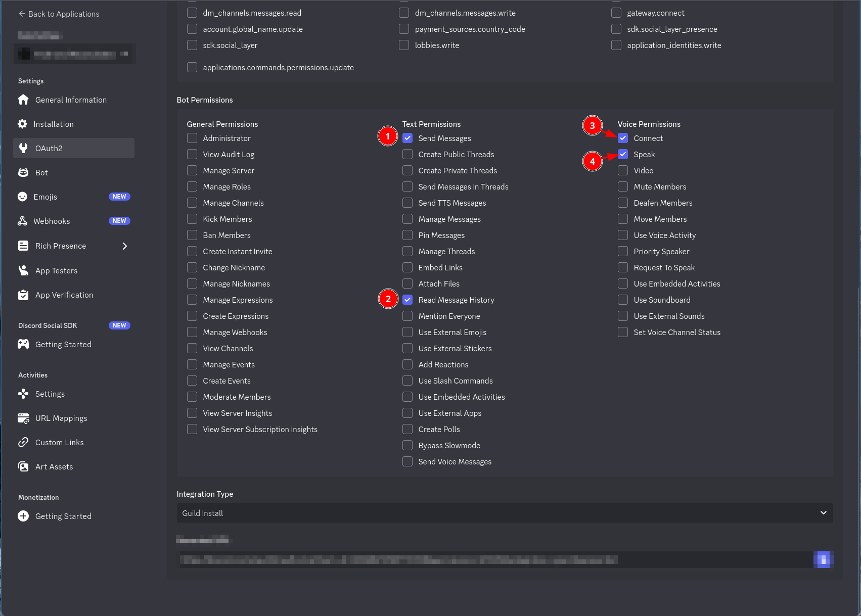Check the Use Slash Commands permission
This screenshot has height=616, width=861.
(407, 381)
